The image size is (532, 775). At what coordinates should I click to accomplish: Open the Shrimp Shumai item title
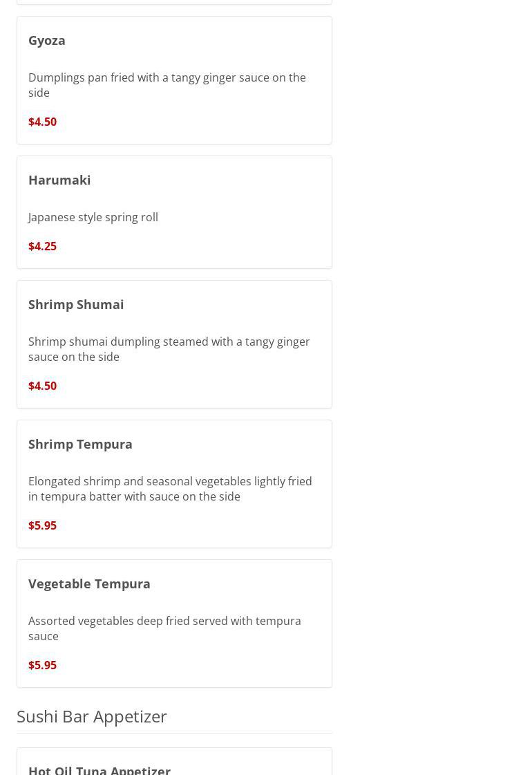(x=76, y=304)
